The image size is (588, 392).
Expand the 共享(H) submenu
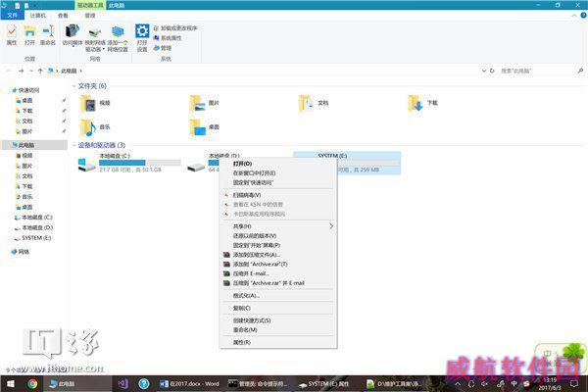click(x=278, y=226)
